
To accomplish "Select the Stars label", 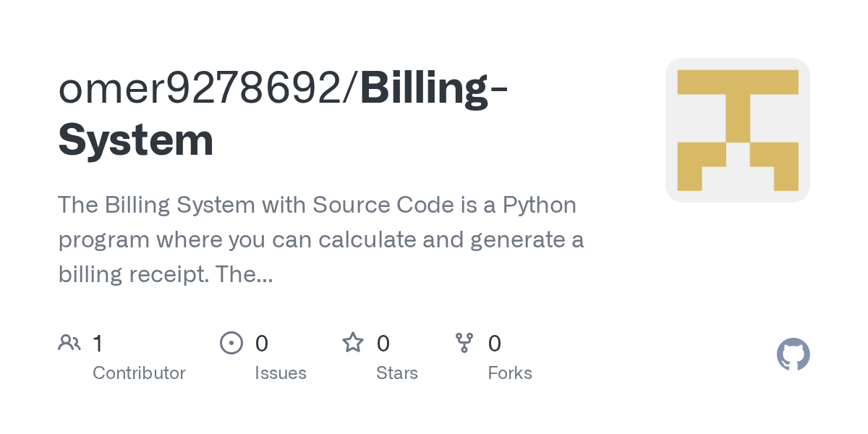I will tap(397, 373).
